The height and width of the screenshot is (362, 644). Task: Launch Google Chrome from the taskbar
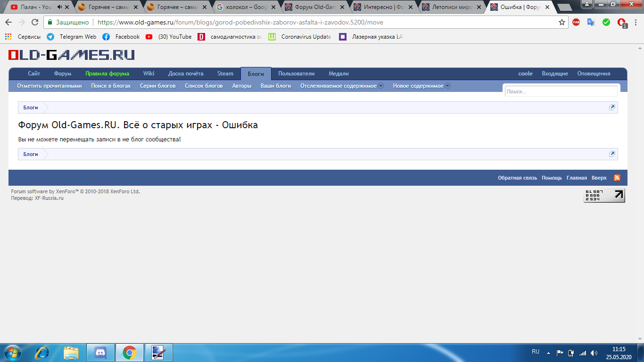130,352
